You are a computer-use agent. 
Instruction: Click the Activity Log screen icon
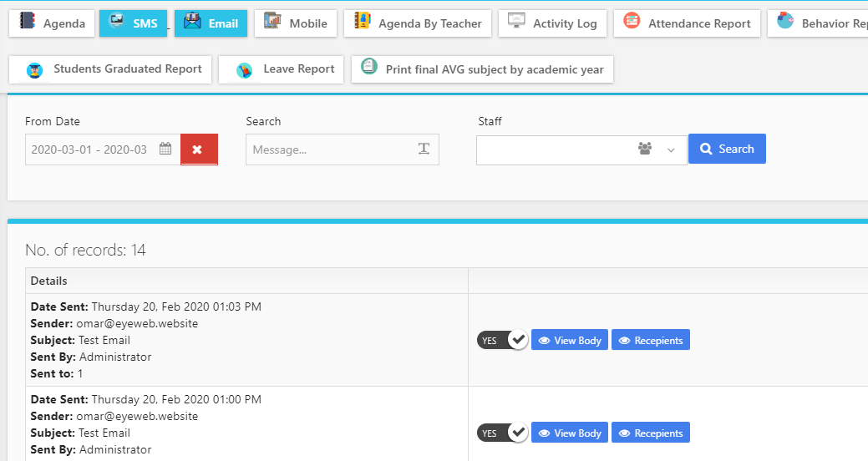(x=516, y=21)
